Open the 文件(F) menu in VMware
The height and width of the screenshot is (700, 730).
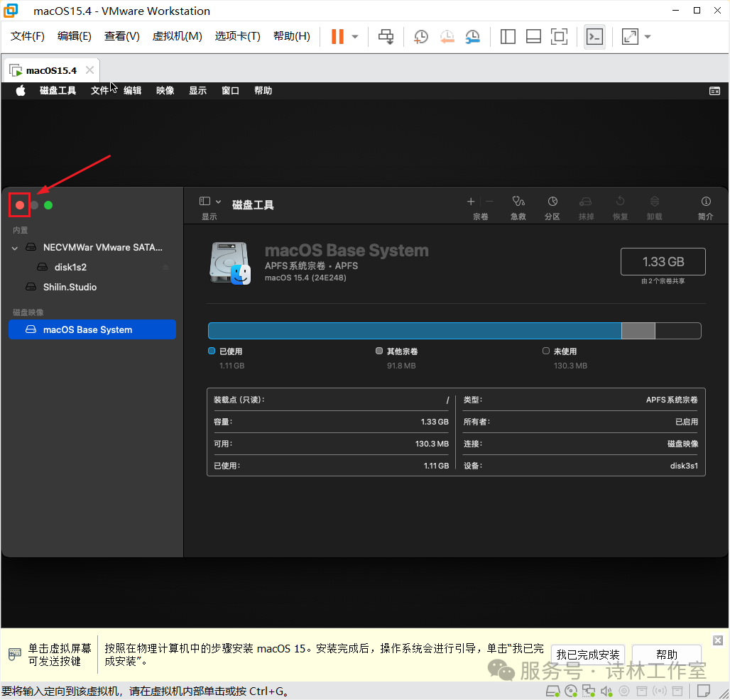click(x=28, y=35)
